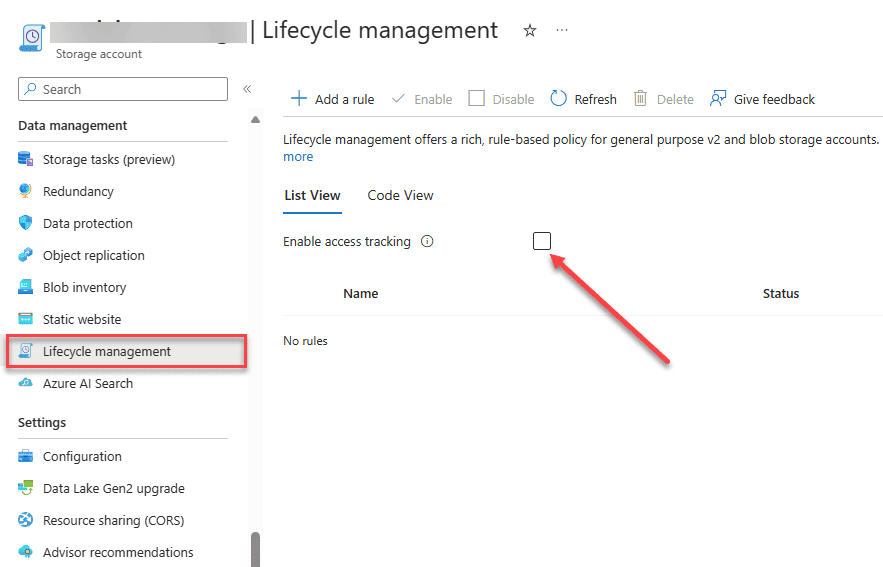Click the Disable square icon
This screenshot has width=883, height=567.
tap(476, 99)
